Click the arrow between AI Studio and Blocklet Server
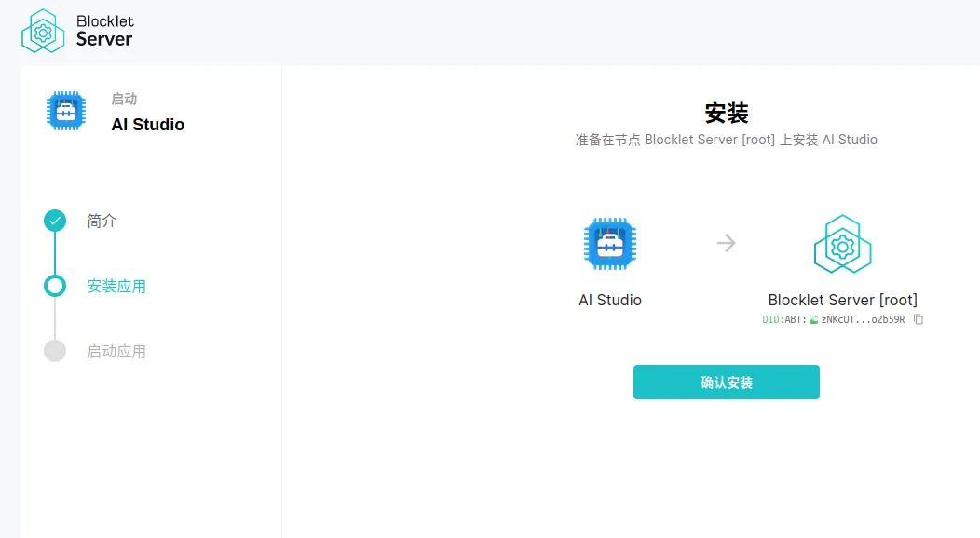 pos(727,243)
